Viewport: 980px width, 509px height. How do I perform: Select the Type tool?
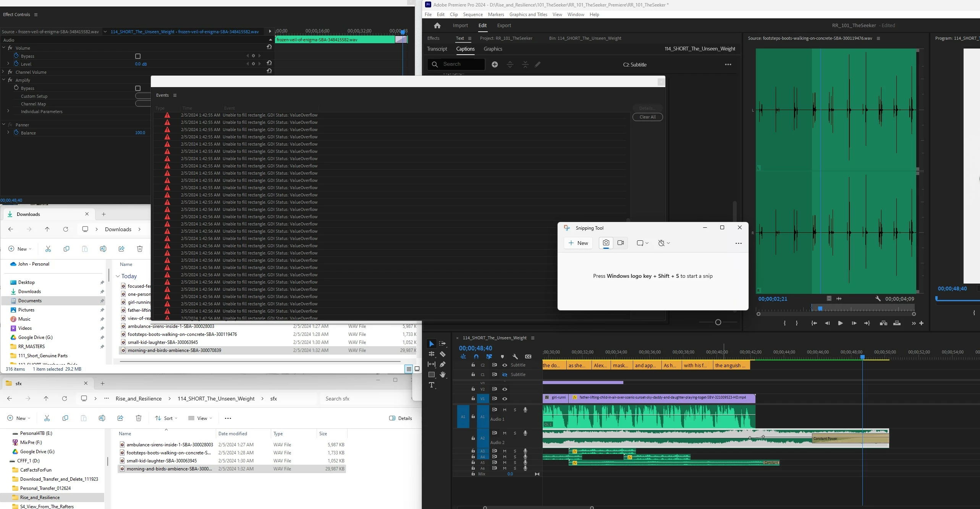tap(432, 385)
